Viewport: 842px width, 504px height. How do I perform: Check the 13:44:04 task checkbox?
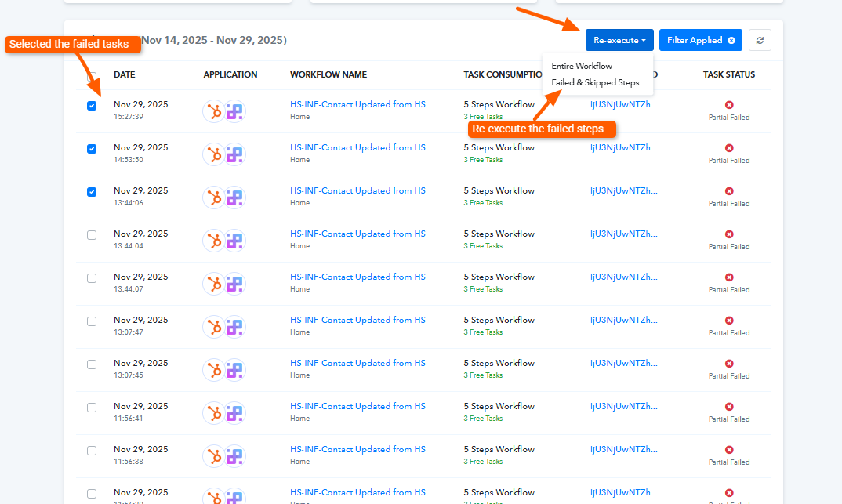(92, 235)
